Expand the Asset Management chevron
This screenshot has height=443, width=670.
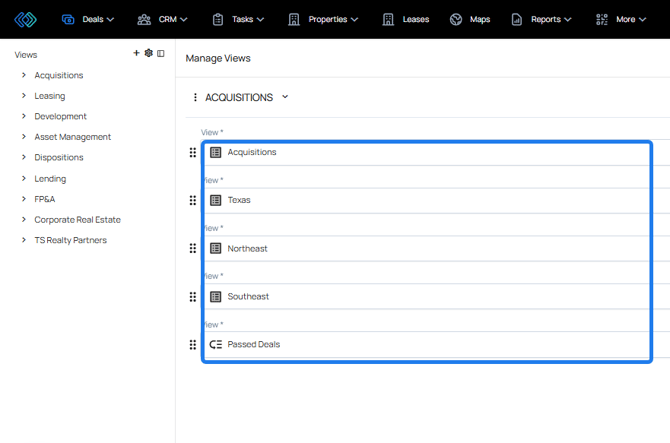[x=24, y=136]
